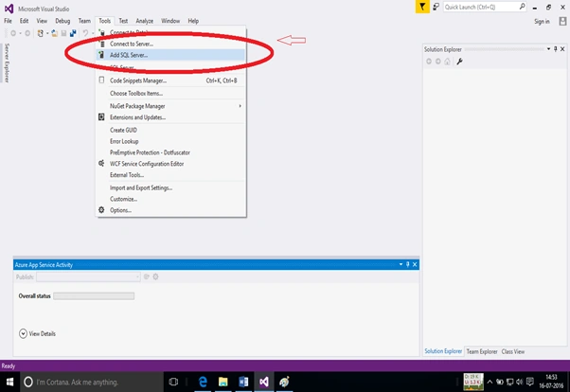Open Solution Explorer window position dropdown

(x=548, y=49)
